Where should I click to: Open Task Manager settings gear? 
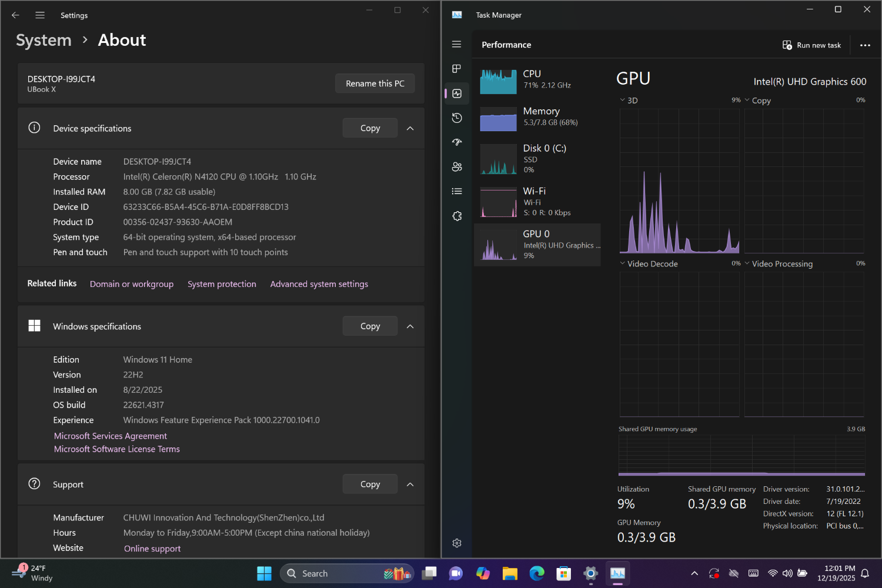pyautogui.click(x=457, y=543)
